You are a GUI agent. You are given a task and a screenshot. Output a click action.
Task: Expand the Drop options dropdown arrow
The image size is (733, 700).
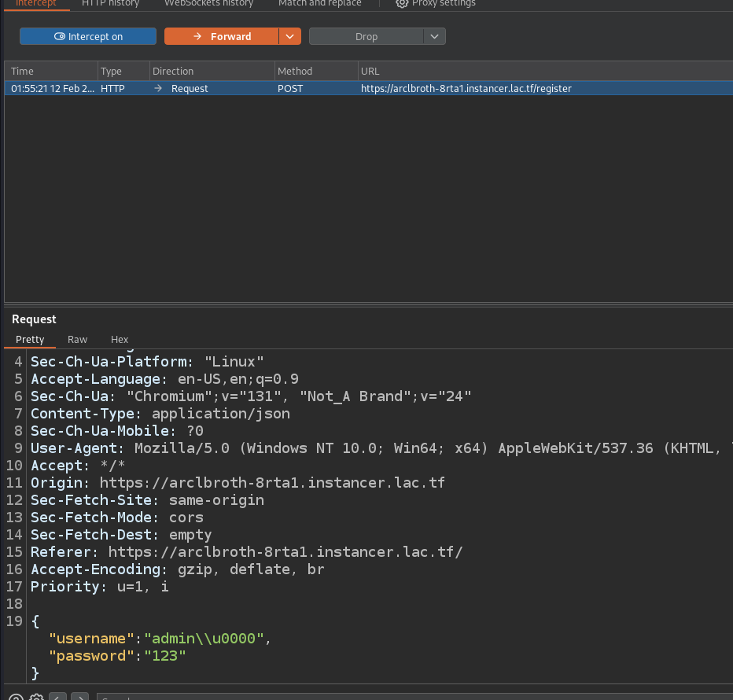point(435,36)
